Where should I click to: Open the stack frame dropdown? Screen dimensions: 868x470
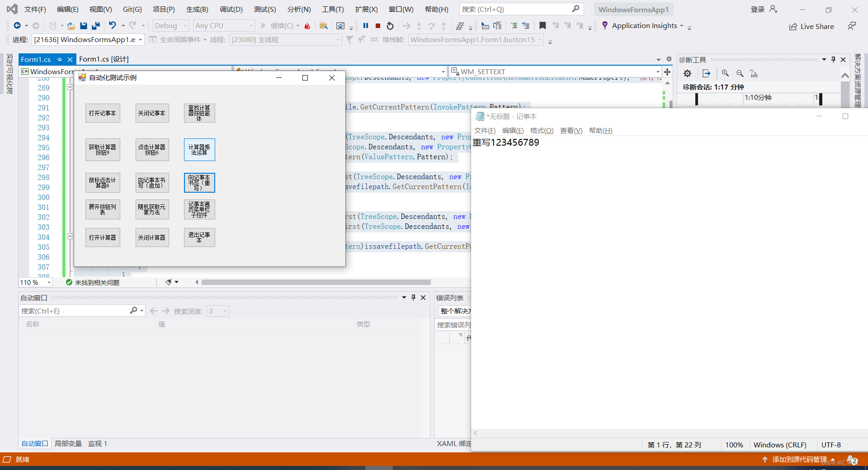pos(476,40)
